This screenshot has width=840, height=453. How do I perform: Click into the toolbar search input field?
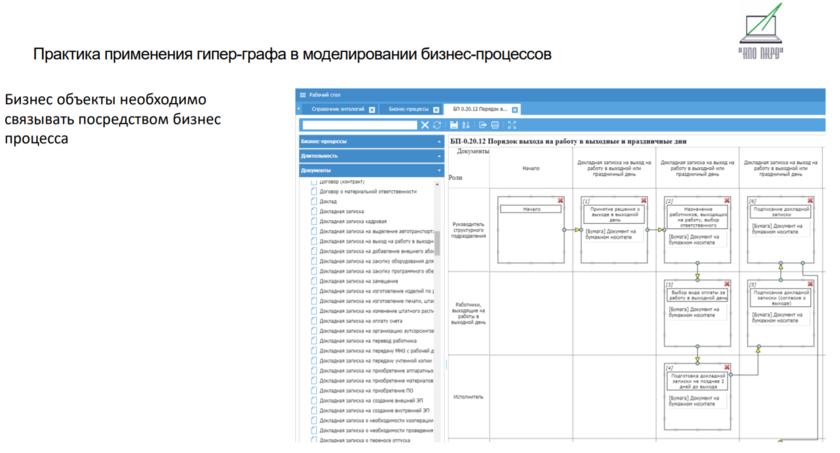(358, 125)
